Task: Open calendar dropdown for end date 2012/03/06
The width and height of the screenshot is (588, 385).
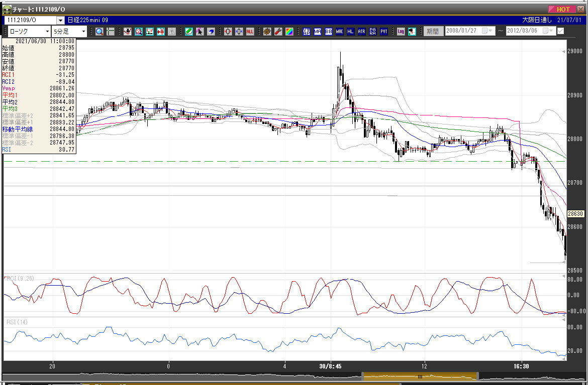Action: pos(548,31)
